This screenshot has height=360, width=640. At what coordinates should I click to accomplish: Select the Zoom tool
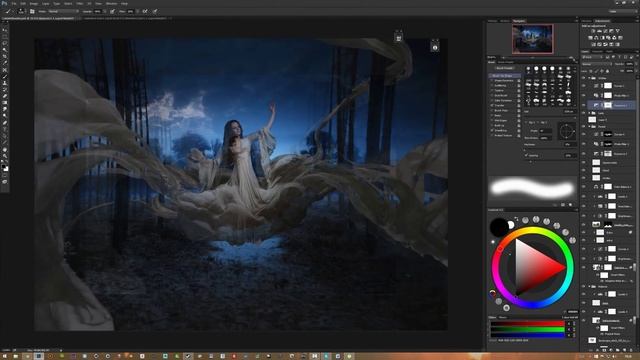point(5,156)
